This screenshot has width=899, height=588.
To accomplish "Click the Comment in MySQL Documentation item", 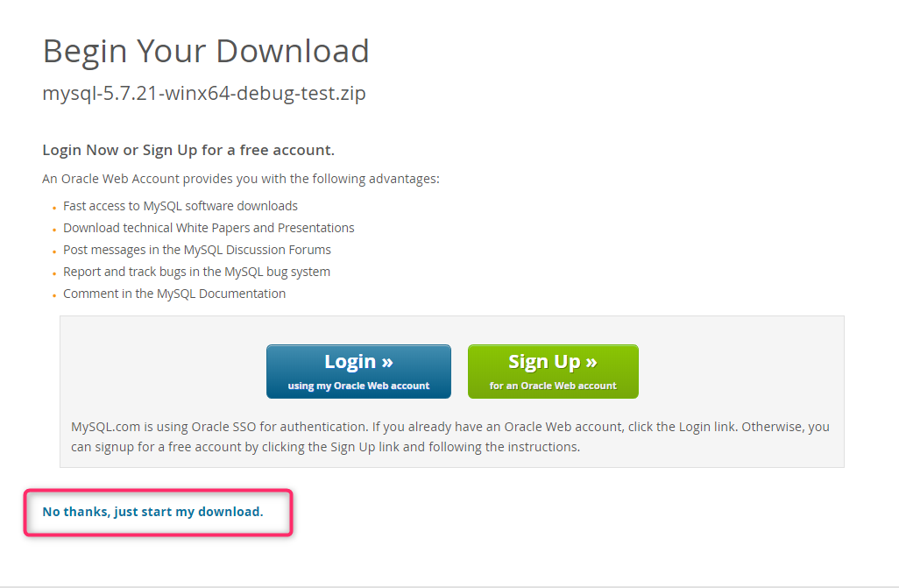I will coord(174,294).
